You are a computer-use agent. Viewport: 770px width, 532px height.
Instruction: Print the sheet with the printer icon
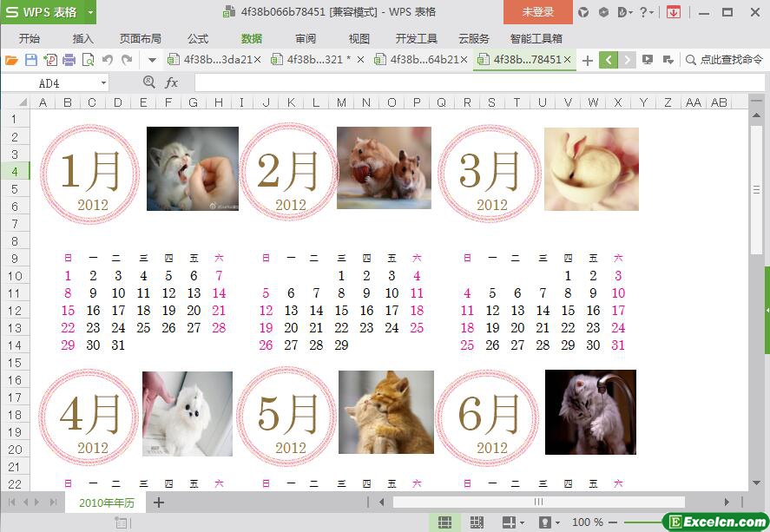[x=69, y=60]
